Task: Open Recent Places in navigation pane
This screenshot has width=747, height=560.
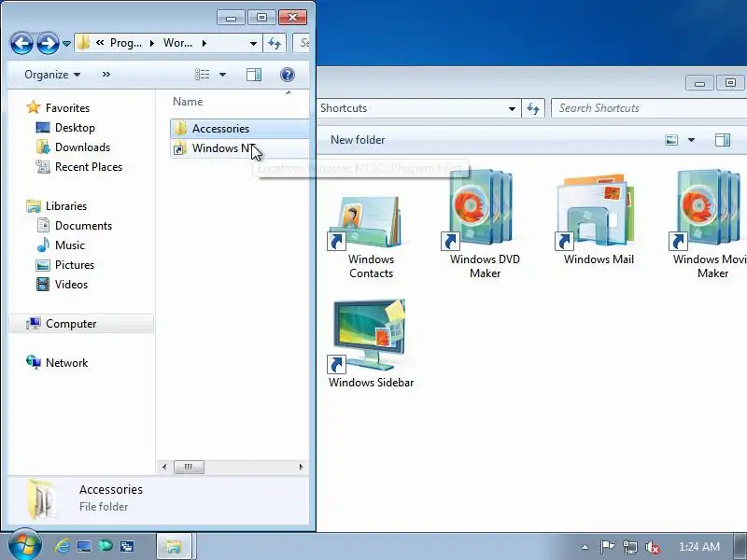Action: click(x=79, y=167)
